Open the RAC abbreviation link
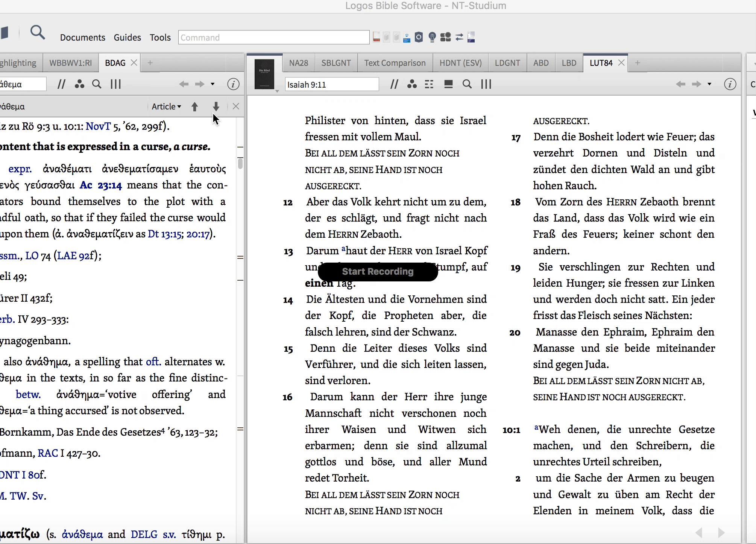The image size is (756, 544). coord(47,453)
